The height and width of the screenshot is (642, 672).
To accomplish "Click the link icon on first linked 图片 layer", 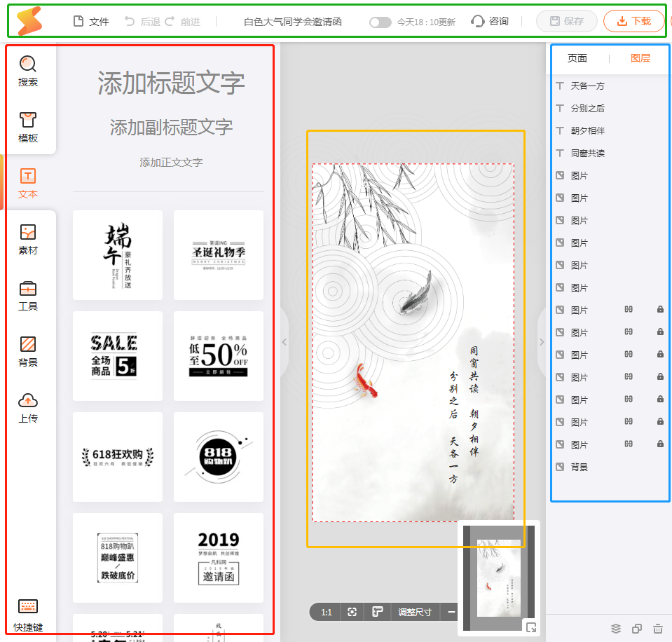I will point(629,309).
